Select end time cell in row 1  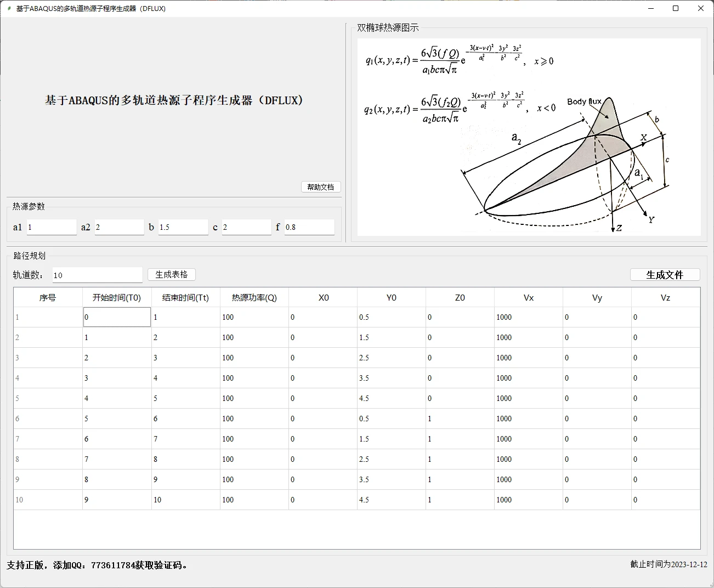point(185,317)
